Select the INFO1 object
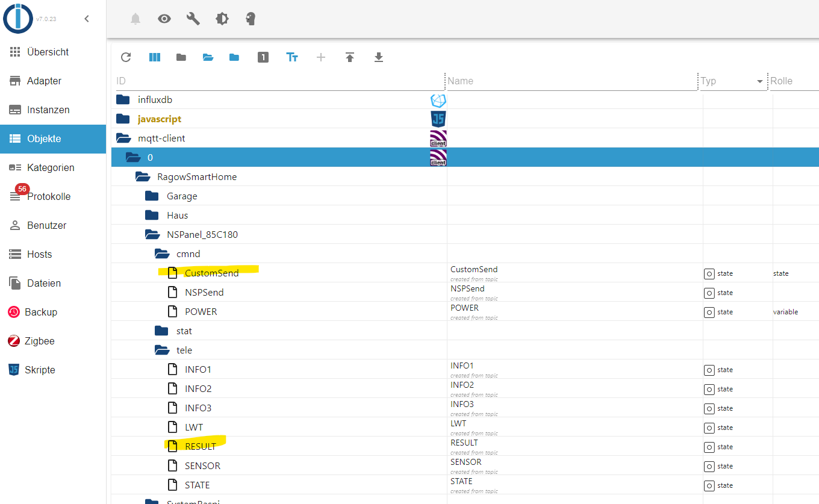Viewport: 819px width, 504px height. point(198,369)
